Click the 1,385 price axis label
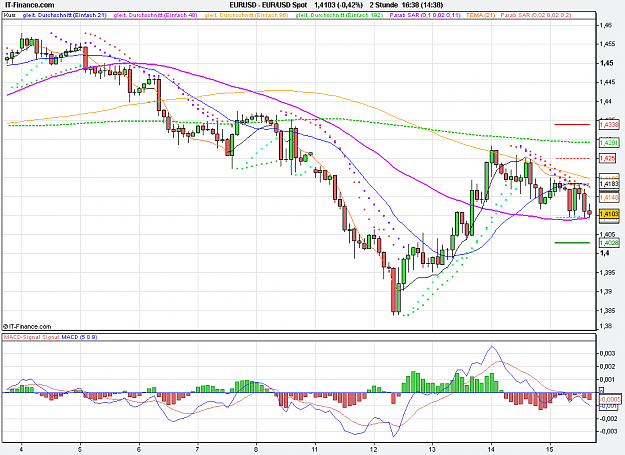This screenshot has height=455, width=625. click(x=608, y=310)
